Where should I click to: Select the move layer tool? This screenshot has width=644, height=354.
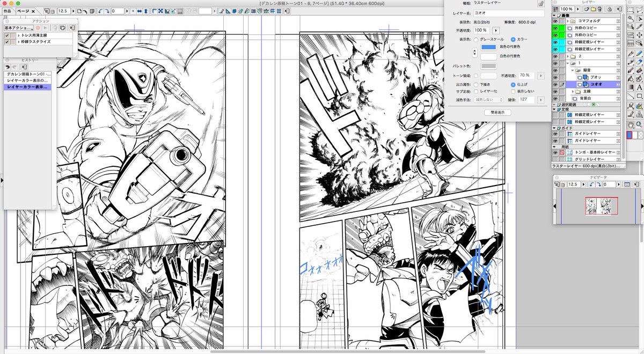[x=639, y=35]
